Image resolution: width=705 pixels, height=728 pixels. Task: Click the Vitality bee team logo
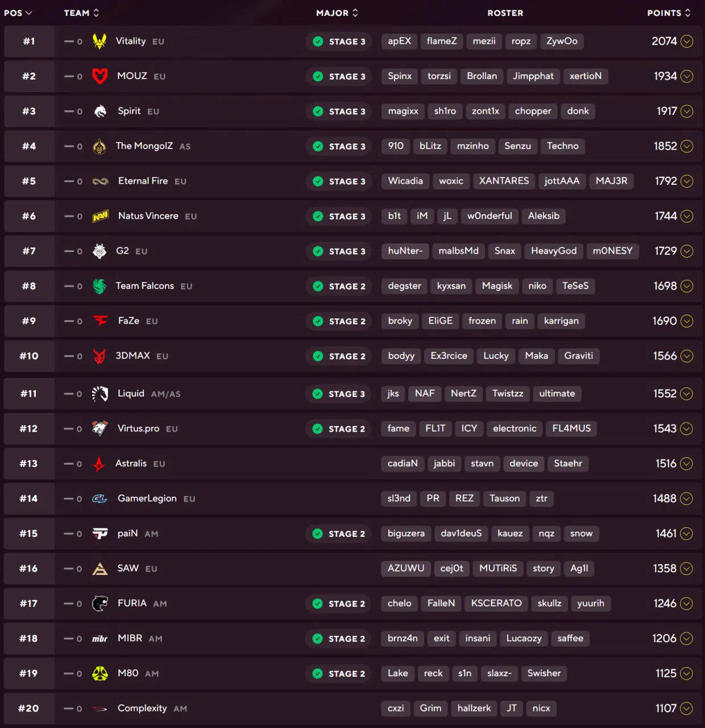(99, 41)
